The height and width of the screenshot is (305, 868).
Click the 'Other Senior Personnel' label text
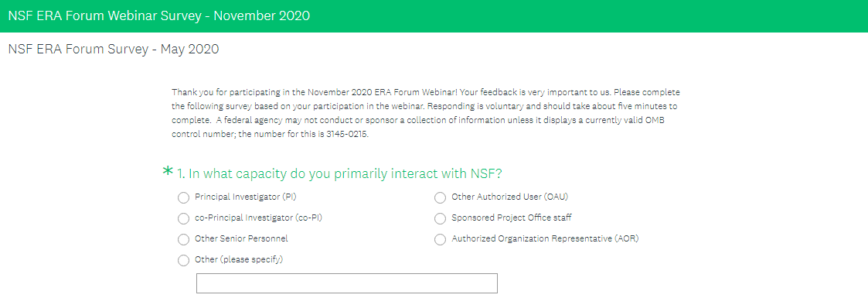tap(241, 239)
